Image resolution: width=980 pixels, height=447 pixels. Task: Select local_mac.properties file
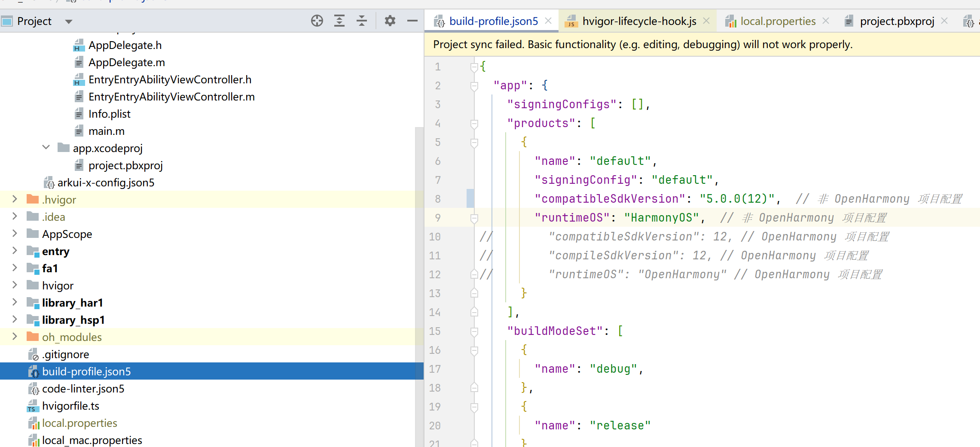click(92, 440)
